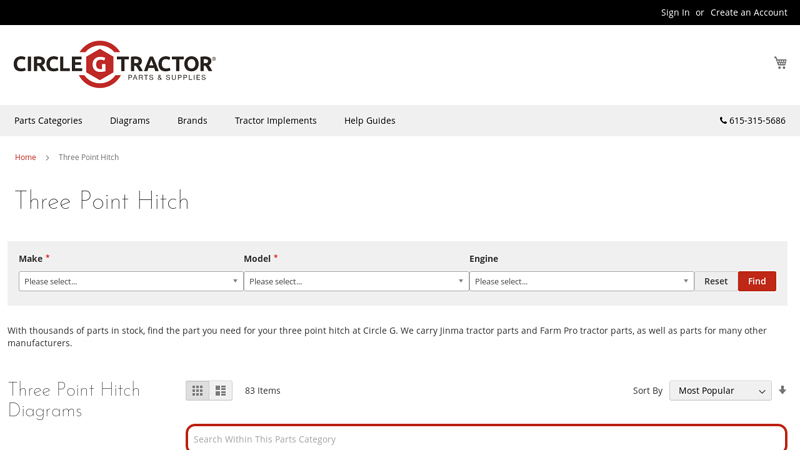
Task: Open the Sort By Most Popular dropdown
Action: 719,391
